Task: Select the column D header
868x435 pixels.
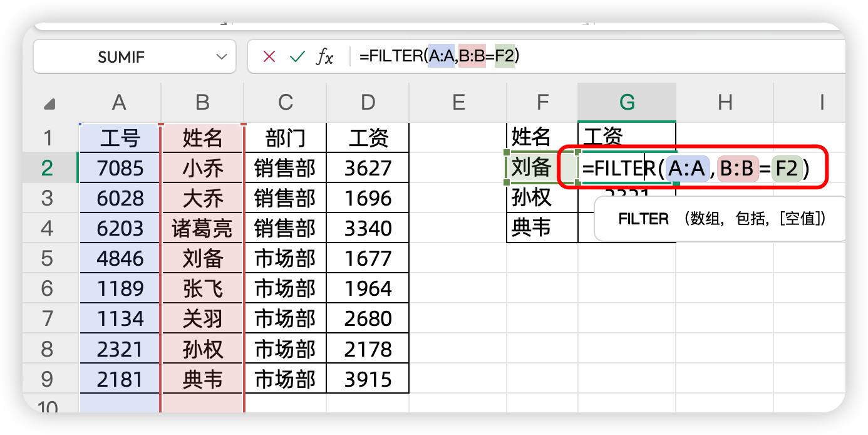Action: tap(368, 103)
